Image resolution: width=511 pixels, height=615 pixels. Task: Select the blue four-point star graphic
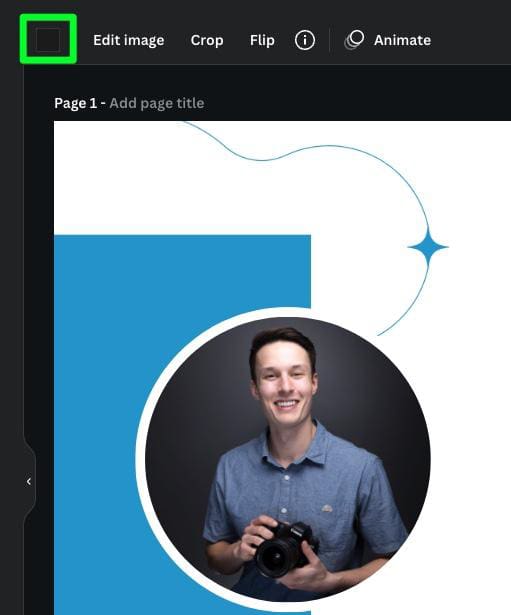pos(428,247)
